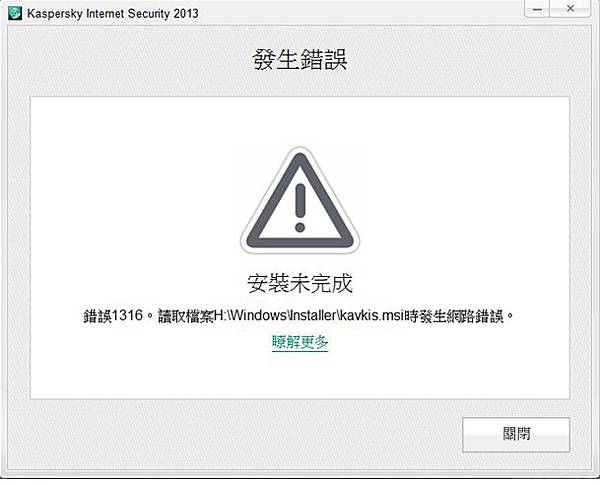
Task: Close the window with the X icon
Action: click(x=570, y=9)
